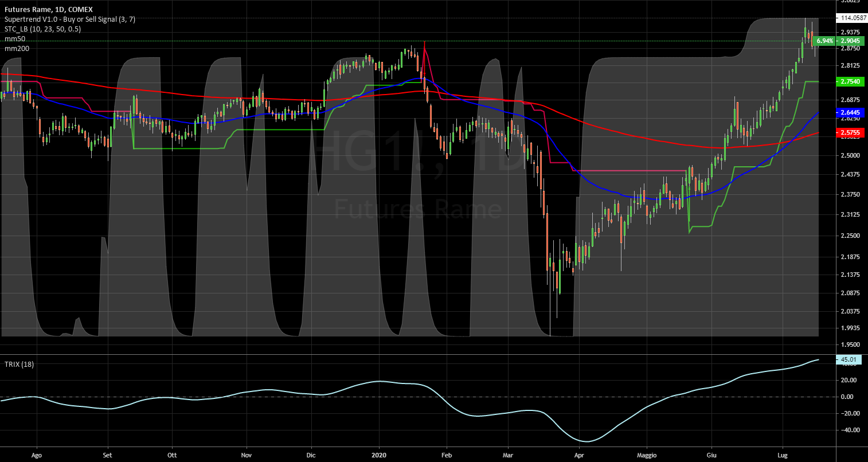Click the 2.8125 price axis tick
868x462 pixels.
click(x=850, y=65)
